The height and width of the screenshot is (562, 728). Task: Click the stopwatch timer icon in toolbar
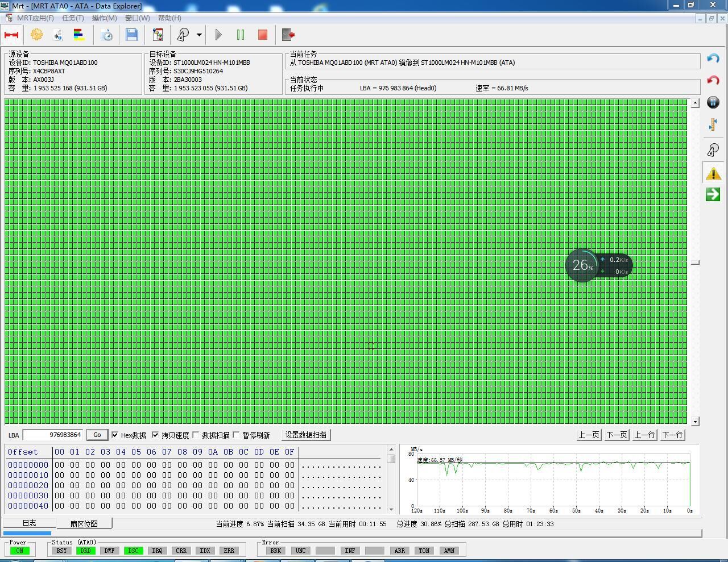pos(106,35)
